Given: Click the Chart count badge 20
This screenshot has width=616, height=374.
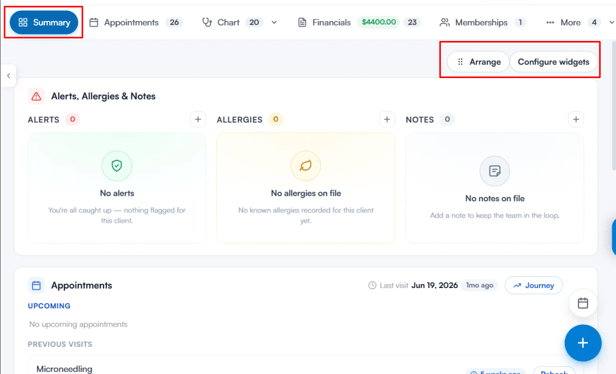Looking at the screenshot, I should click(254, 22).
